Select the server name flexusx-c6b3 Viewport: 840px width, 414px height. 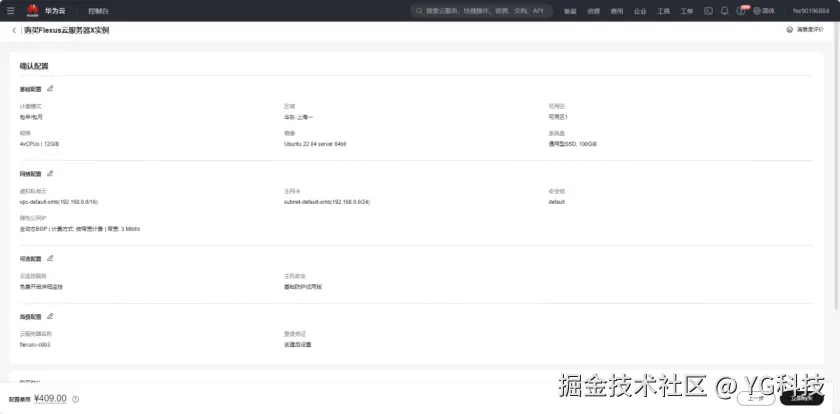pos(35,344)
